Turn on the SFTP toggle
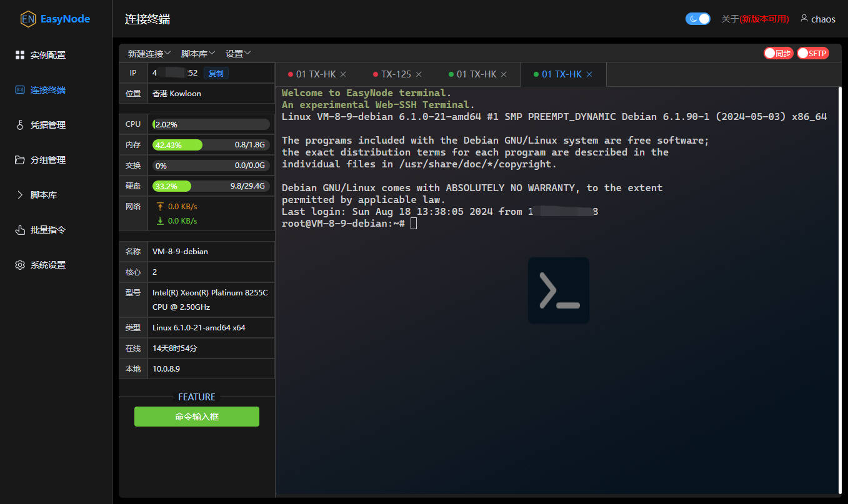 (x=812, y=54)
